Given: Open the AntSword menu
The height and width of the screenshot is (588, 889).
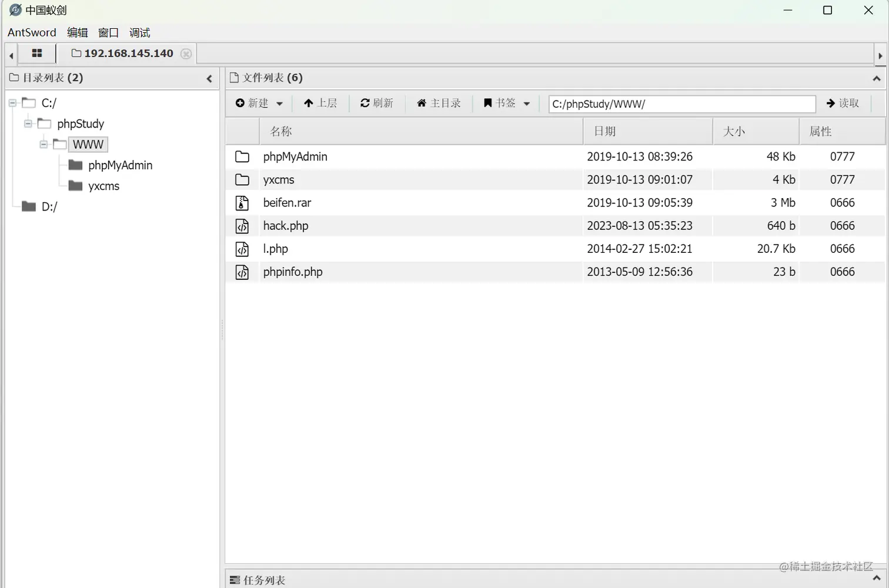Looking at the screenshot, I should 32,32.
